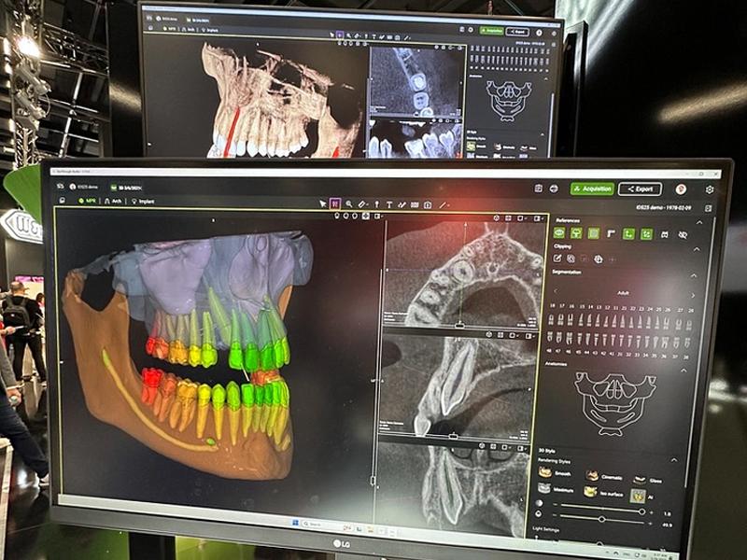Image resolution: width=747 pixels, height=560 pixels.
Task: Click the crossed-out eye hide references icon
Action: 683,234
